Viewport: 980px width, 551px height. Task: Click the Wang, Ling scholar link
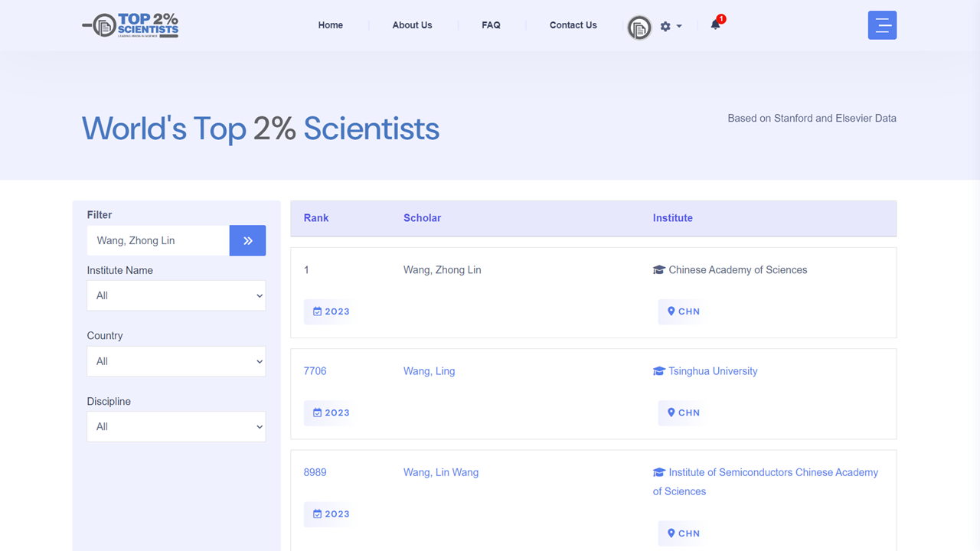click(429, 370)
